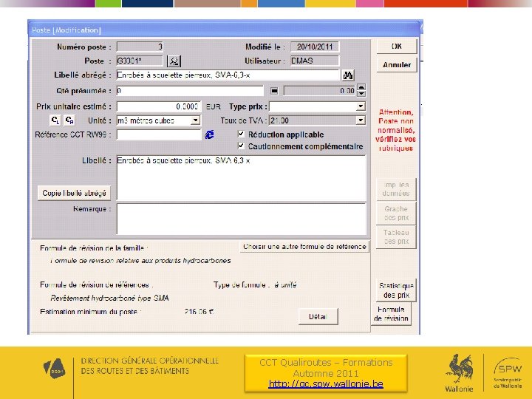
Task: Decrease the quantity with the down spinner arrow
Action: (x=361, y=94)
